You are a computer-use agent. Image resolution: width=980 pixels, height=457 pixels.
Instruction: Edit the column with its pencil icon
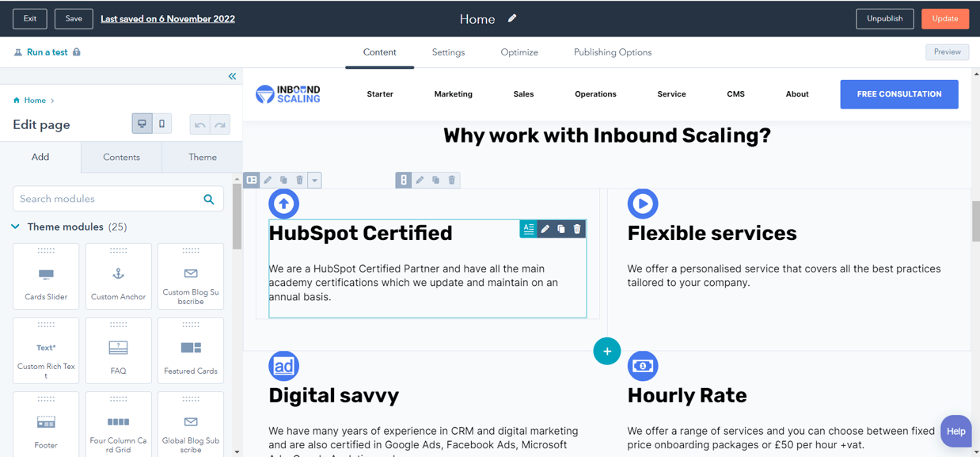pos(420,180)
